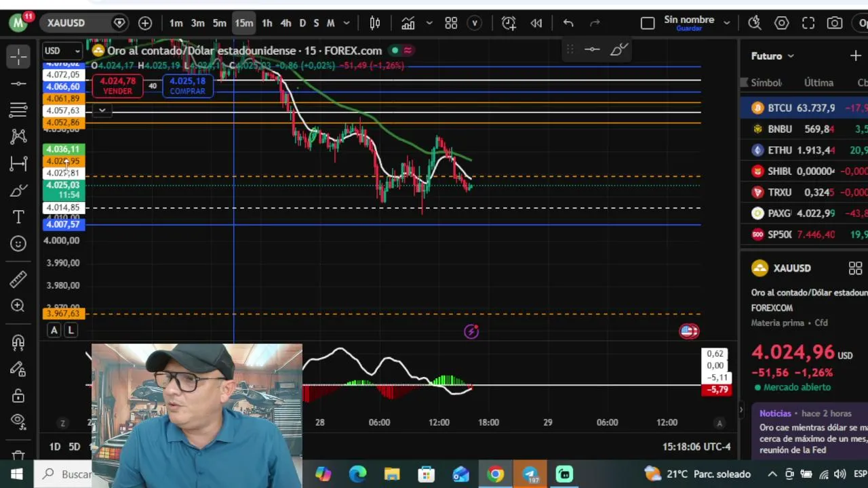Click the compare or add symbol plus
The height and width of the screenshot is (488, 868).
tap(145, 23)
